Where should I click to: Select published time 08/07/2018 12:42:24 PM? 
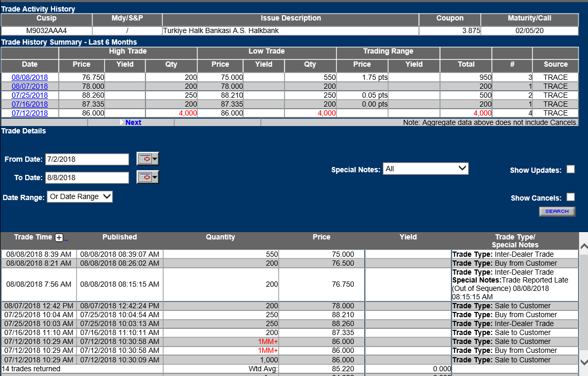pyautogui.click(x=120, y=306)
